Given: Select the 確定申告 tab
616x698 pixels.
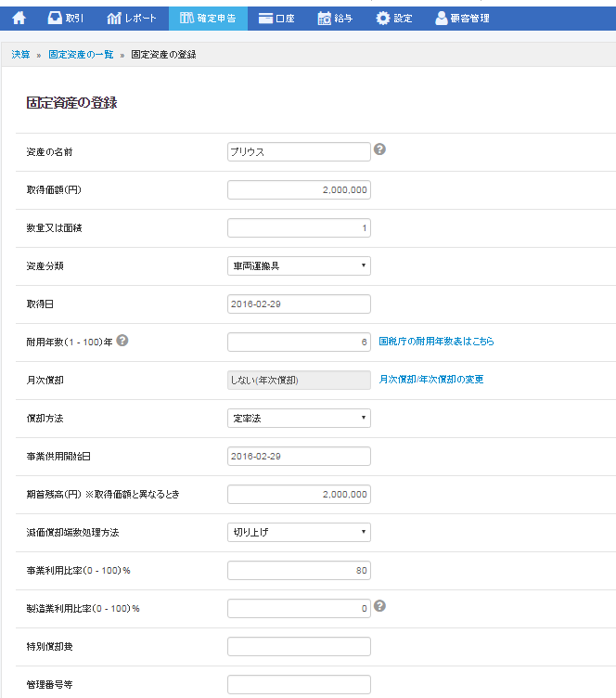Looking at the screenshot, I should (208, 18).
